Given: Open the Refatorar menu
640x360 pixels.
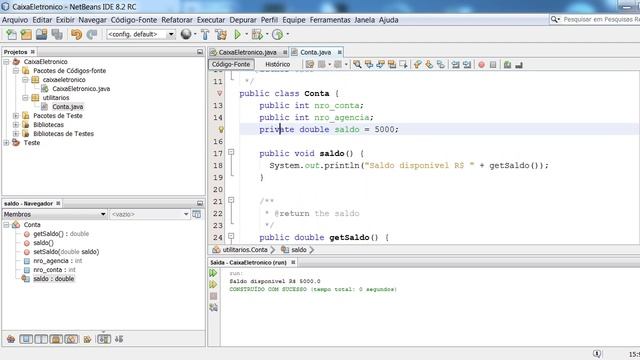Looking at the screenshot, I should (177, 20).
